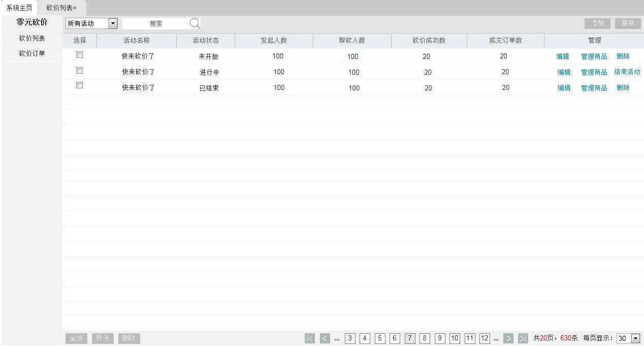
Task: Click the 刷新 button
Action: pos(628,23)
